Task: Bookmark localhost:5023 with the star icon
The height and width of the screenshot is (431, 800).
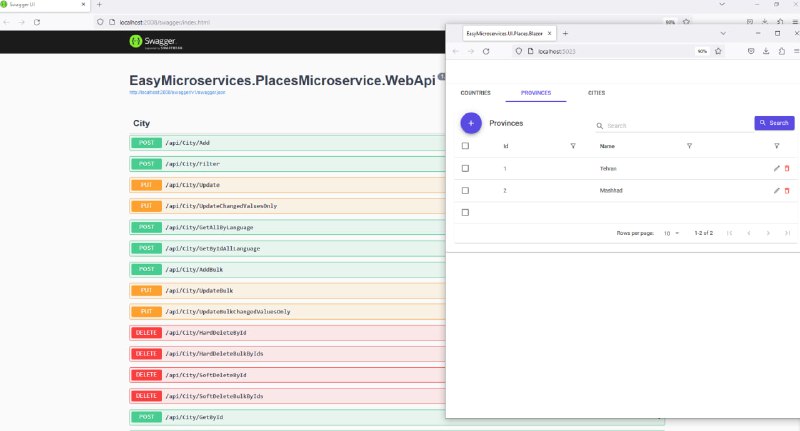Action: tap(718, 52)
